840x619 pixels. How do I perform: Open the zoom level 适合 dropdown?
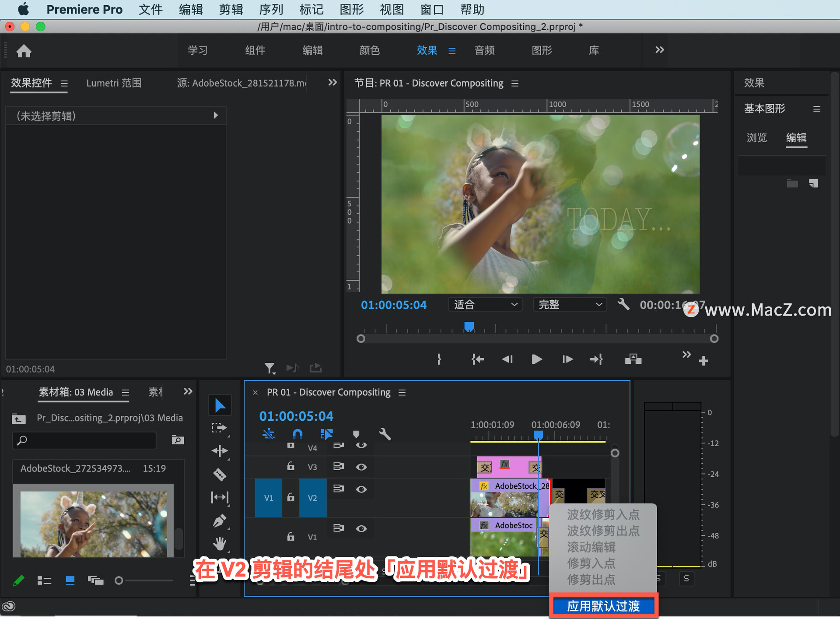(485, 304)
